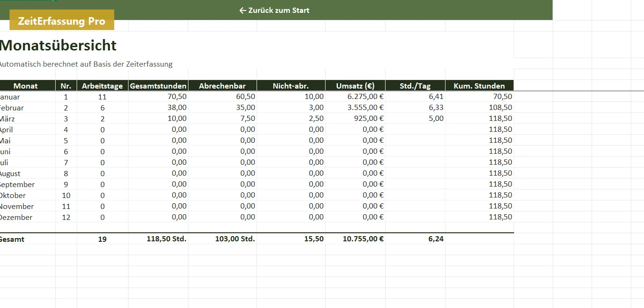The height and width of the screenshot is (308, 644).
Task: Select the Dezember month cell
Action: point(28,217)
